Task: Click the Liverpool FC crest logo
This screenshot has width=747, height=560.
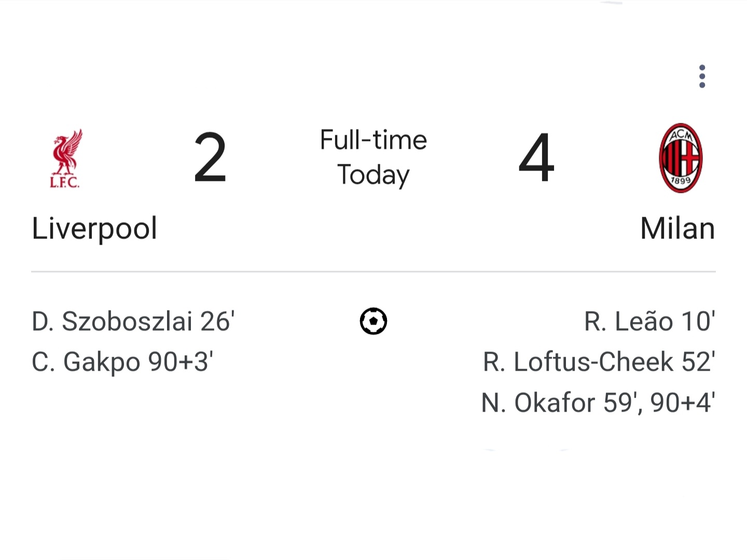Action: pyautogui.click(x=65, y=159)
